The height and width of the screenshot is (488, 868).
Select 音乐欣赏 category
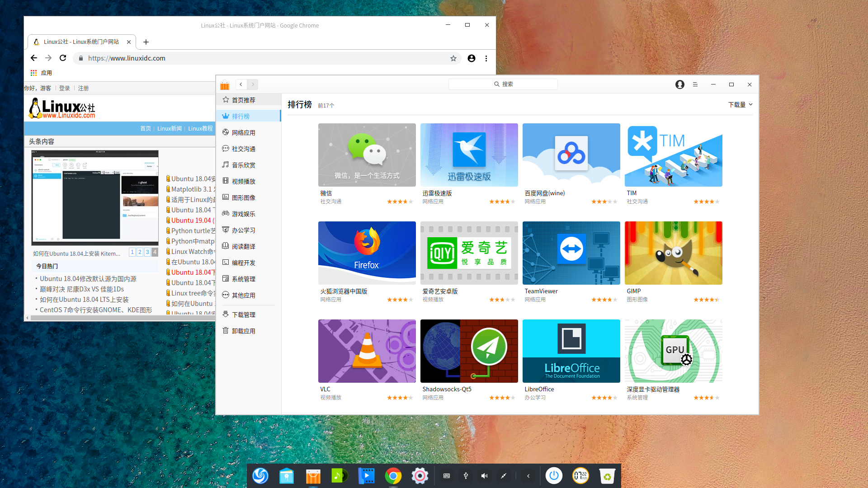pos(248,165)
